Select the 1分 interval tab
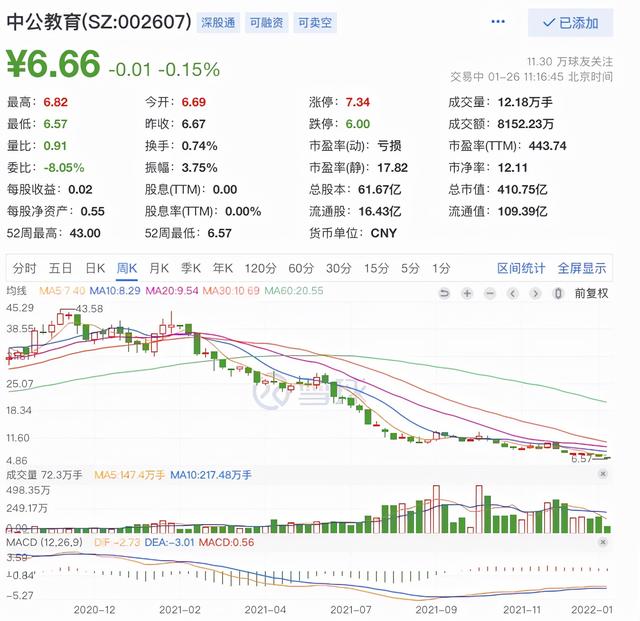 441,268
